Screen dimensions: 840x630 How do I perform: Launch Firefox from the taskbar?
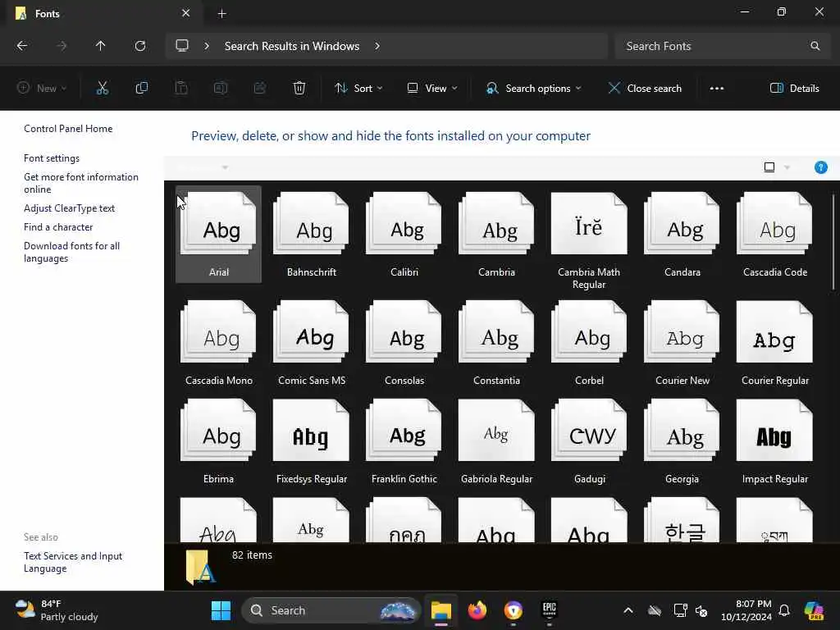pos(477,610)
